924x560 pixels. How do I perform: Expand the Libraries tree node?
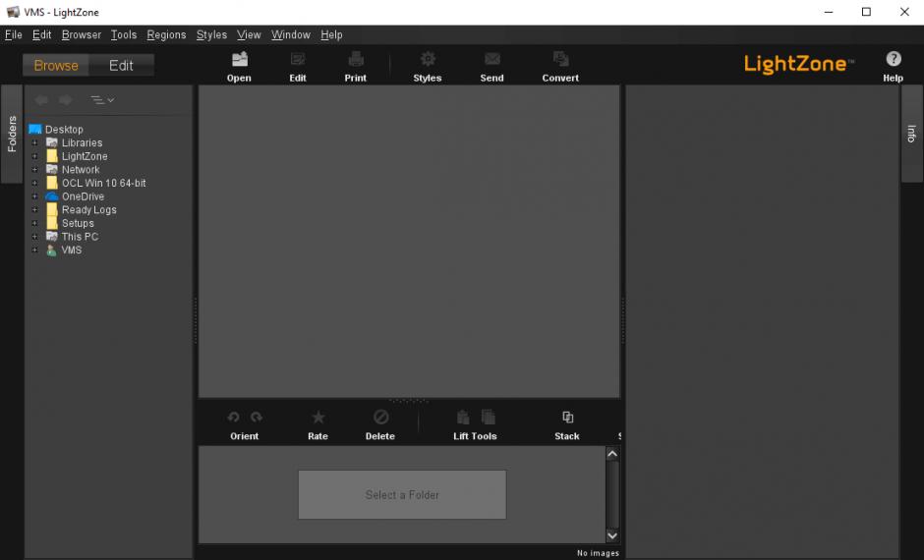[34, 143]
